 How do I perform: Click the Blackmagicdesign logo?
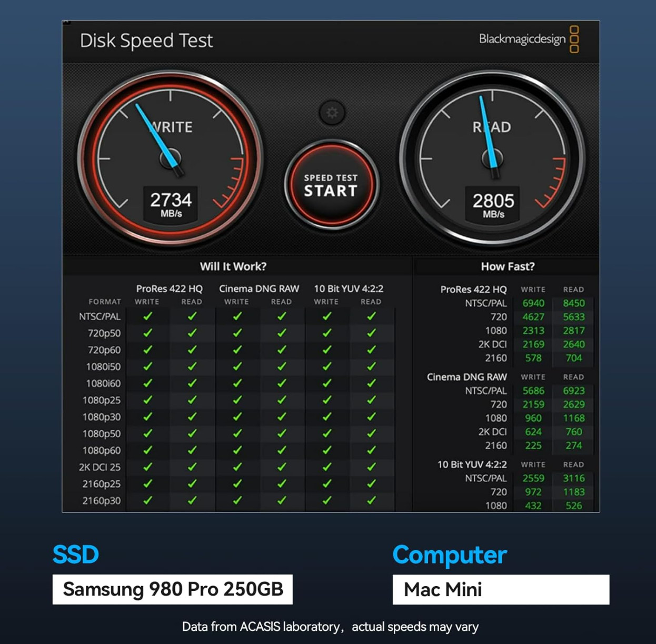click(529, 39)
